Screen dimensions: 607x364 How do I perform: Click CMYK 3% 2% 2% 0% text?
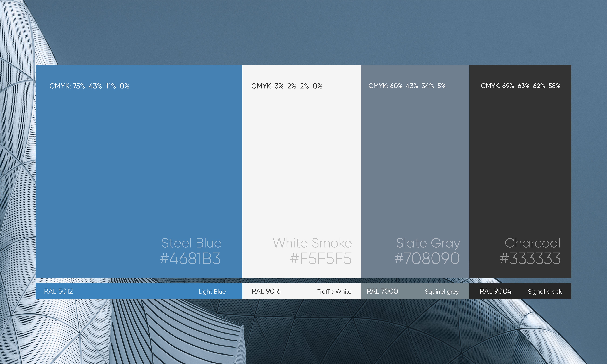(287, 86)
